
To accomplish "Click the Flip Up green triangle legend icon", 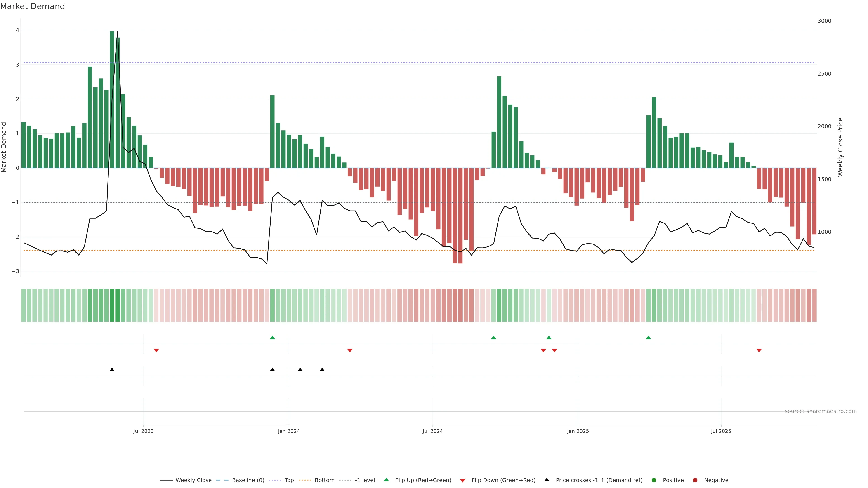I will coord(387,480).
